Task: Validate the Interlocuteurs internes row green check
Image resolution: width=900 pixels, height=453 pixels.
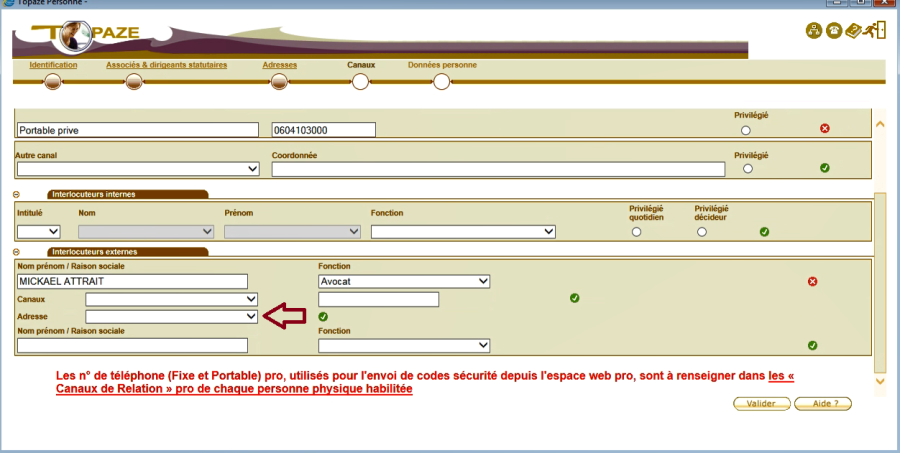Action: pyautogui.click(x=764, y=232)
